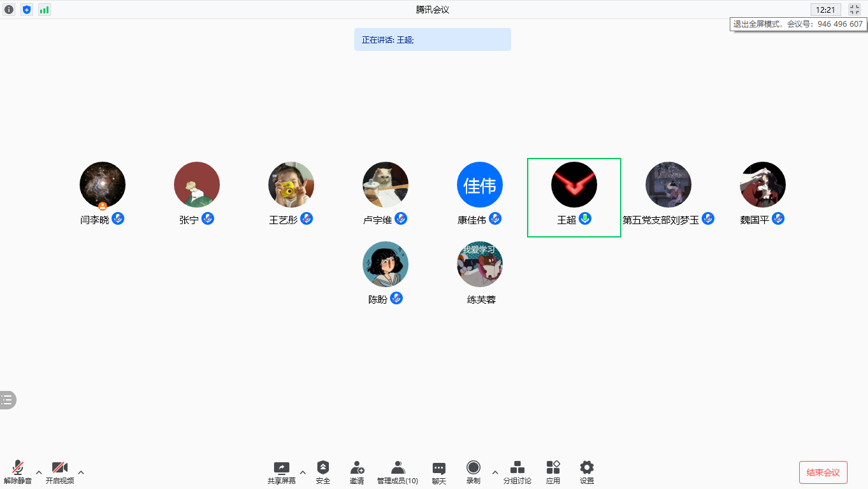Screen dimensions: 868x489
Task: Open the Apps (应用) icon
Action: click(x=553, y=472)
